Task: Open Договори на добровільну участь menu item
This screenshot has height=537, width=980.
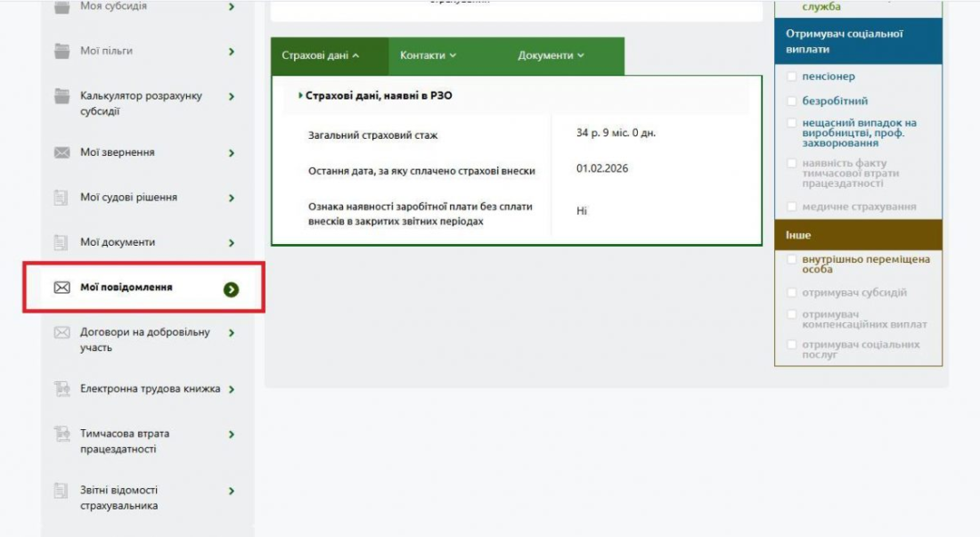Action: click(x=144, y=339)
